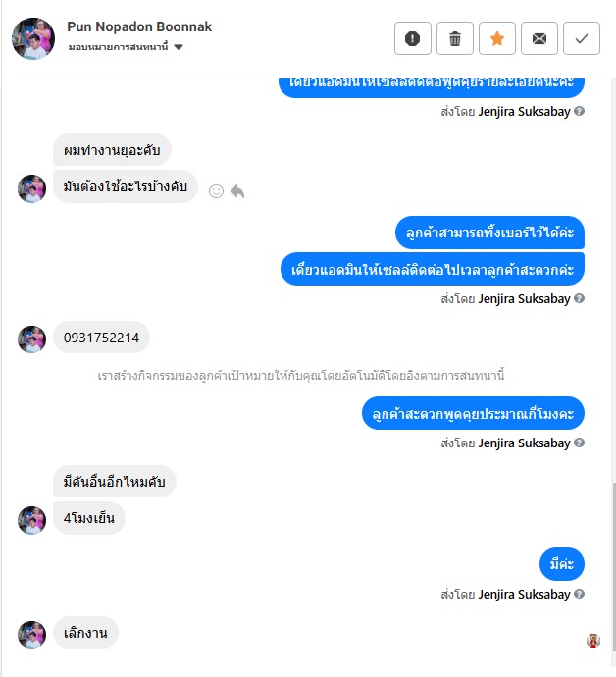The width and height of the screenshot is (616, 677).
Task: Click the seen-by avatar beside the last message
Action: click(x=593, y=641)
